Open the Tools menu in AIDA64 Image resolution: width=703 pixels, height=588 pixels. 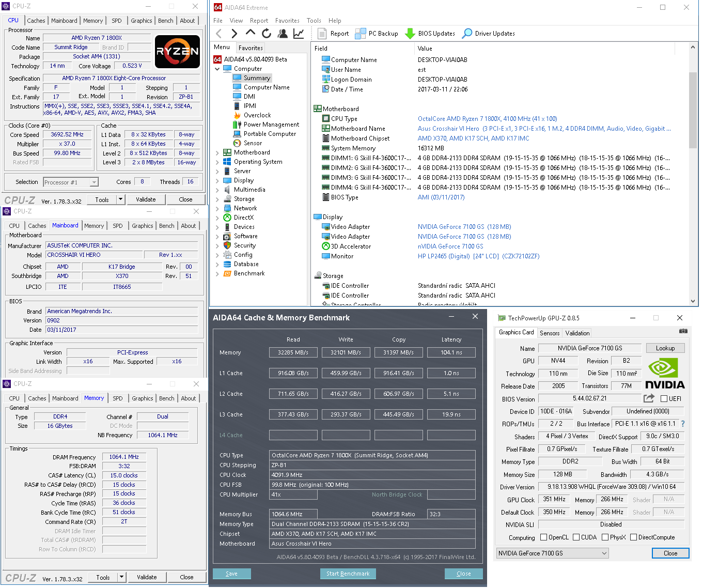pyautogui.click(x=314, y=21)
